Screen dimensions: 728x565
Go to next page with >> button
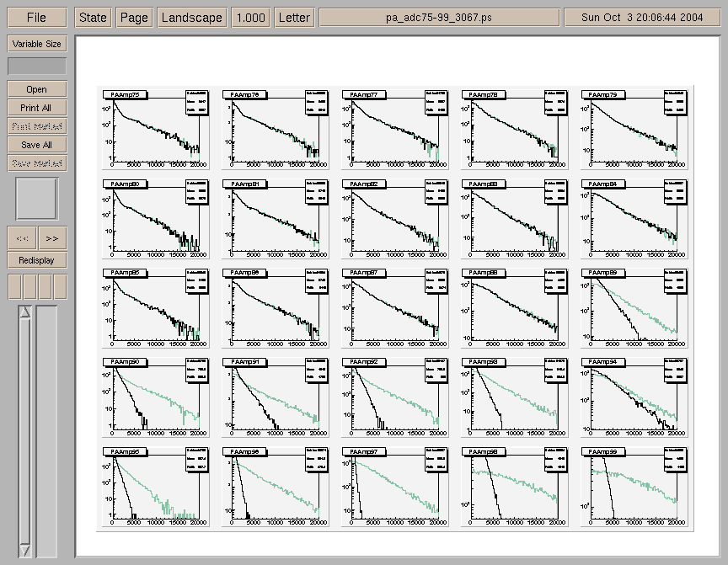(52, 238)
